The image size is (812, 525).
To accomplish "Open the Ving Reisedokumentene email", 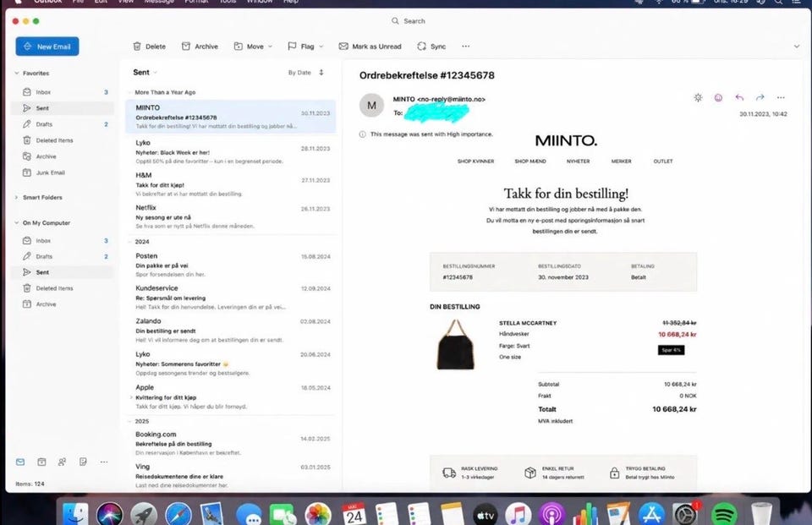I will coord(231,476).
